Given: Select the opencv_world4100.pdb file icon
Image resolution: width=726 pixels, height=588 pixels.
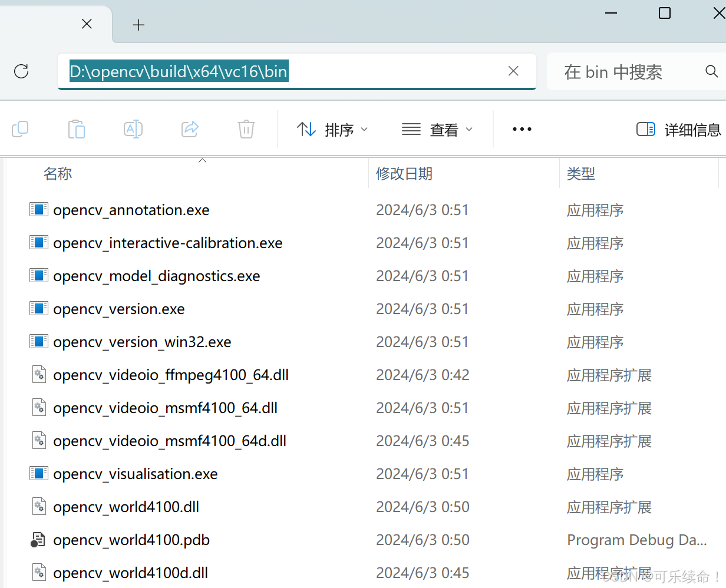Looking at the screenshot, I should [x=38, y=539].
